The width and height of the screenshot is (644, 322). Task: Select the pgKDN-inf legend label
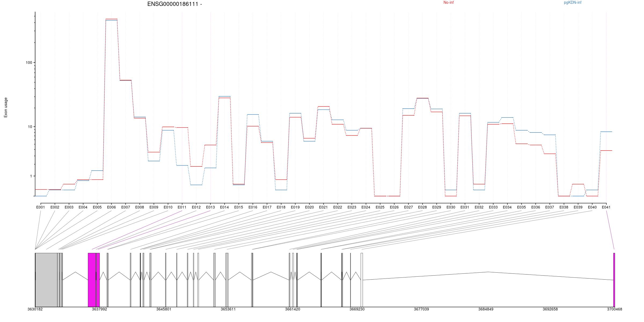(x=573, y=2)
